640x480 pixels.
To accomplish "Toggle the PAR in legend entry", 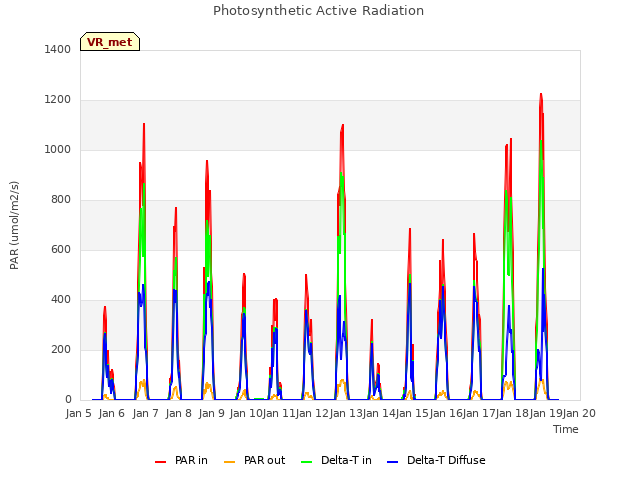I will coord(181,460).
